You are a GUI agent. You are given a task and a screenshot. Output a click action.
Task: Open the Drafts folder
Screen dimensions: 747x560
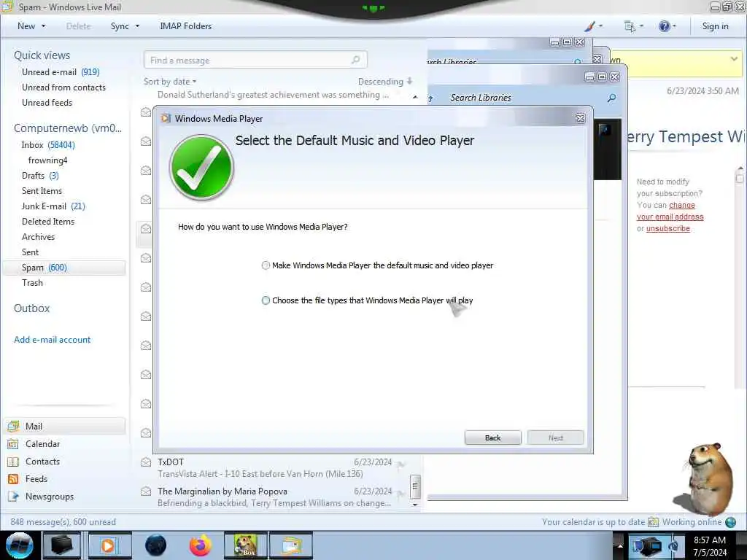point(40,175)
